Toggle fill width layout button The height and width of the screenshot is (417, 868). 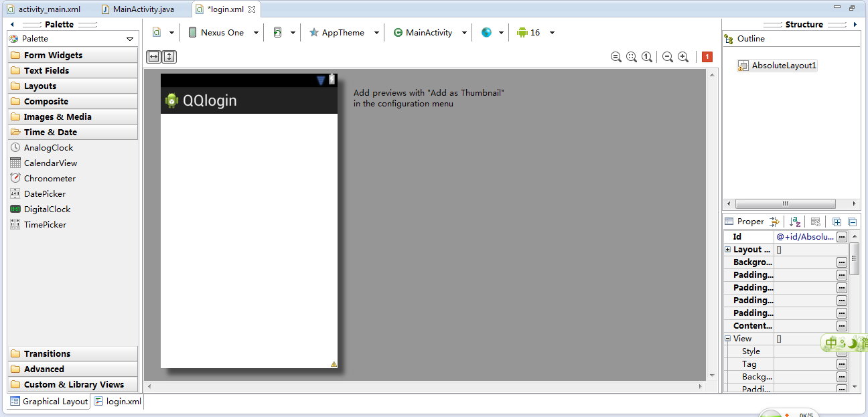click(x=153, y=57)
